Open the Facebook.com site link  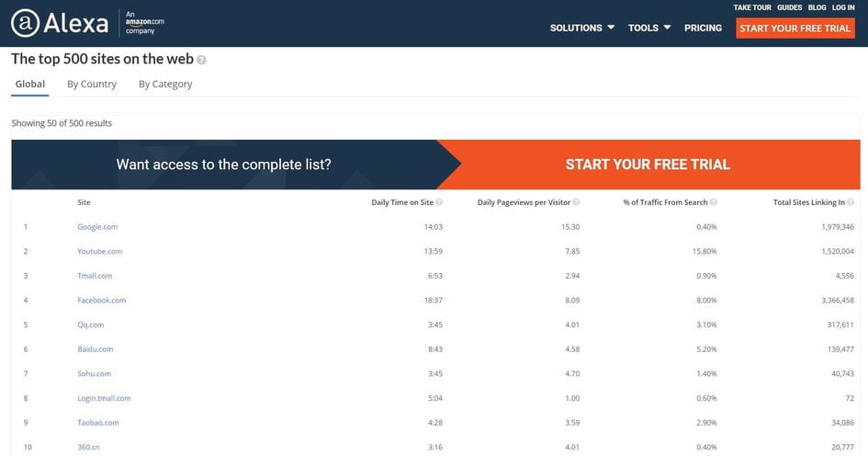[x=101, y=301]
